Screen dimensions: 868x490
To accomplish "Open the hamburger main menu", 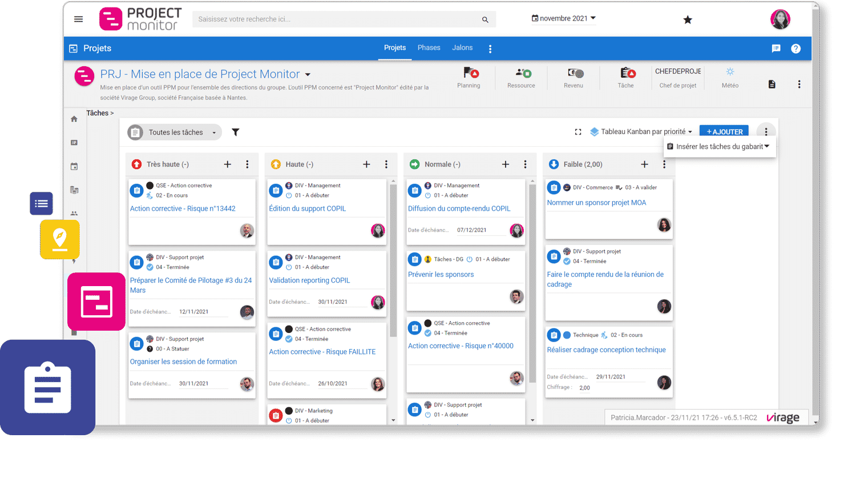I will click(79, 19).
